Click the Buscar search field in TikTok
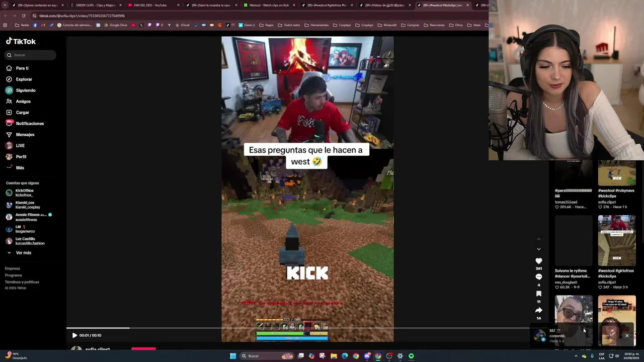644x362 pixels. 30,55
